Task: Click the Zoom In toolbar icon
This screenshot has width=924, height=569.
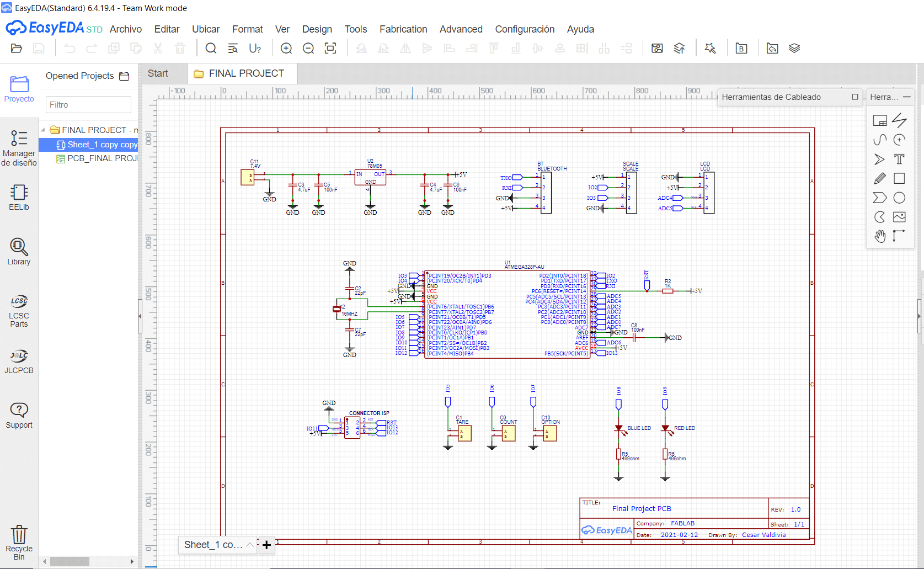Action: tap(286, 49)
